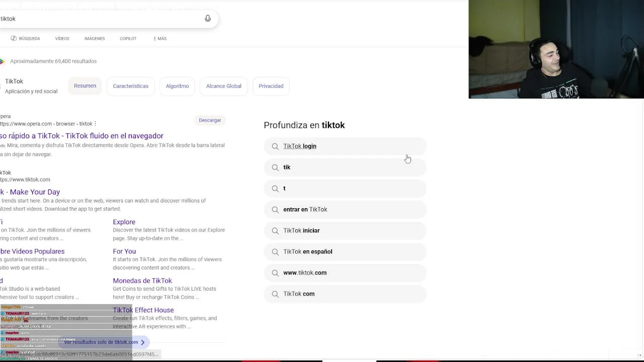Click Ver resultados solo de tiktok.com
Image resolution: width=644 pixels, height=362 pixels.
tap(105, 342)
